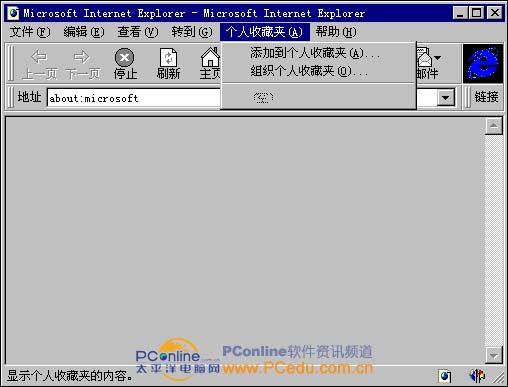Screen dimensions: 508x387
Task: Click the address field showing about:microsoft
Action: pos(133,98)
